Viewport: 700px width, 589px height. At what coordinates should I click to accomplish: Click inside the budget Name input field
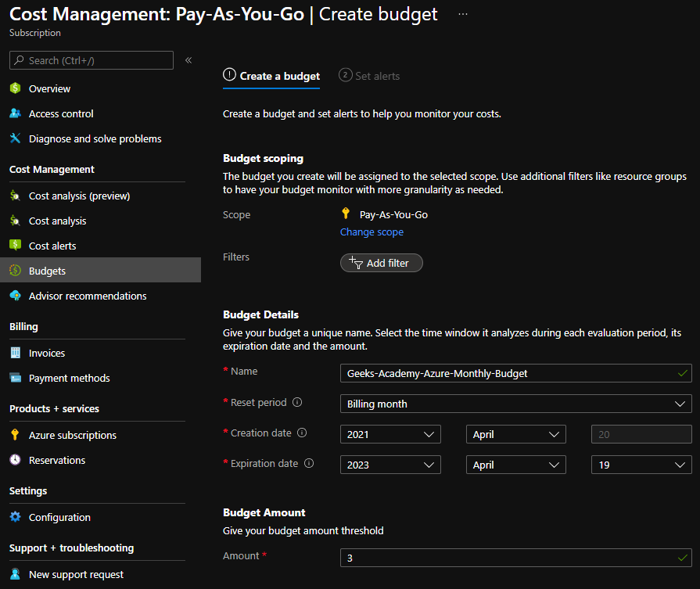click(x=516, y=373)
